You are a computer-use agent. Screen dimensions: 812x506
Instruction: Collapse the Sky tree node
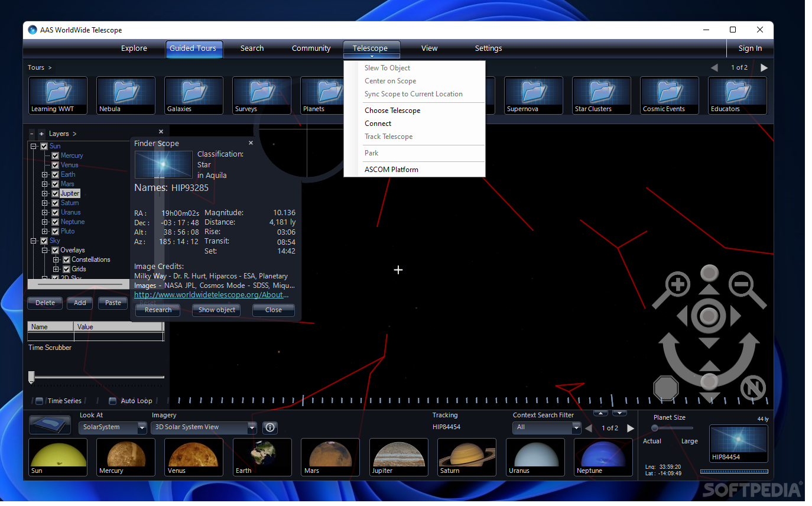coord(34,241)
